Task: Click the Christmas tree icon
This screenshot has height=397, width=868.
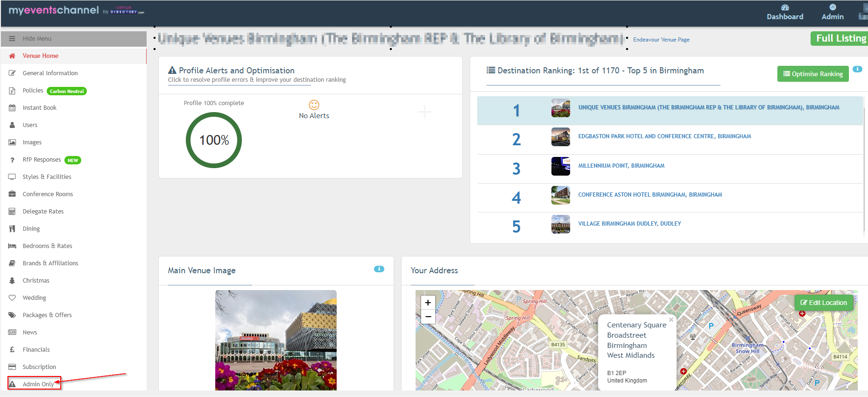Action: click(x=12, y=281)
